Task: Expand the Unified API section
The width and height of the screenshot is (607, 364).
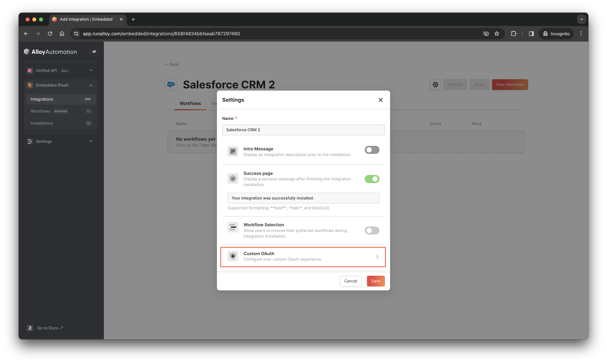Action: click(91, 71)
